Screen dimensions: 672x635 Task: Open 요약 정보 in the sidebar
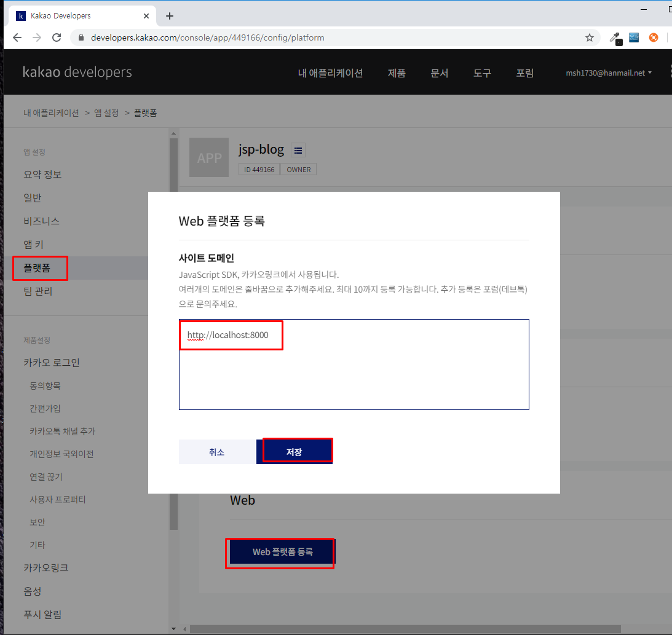(x=42, y=175)
